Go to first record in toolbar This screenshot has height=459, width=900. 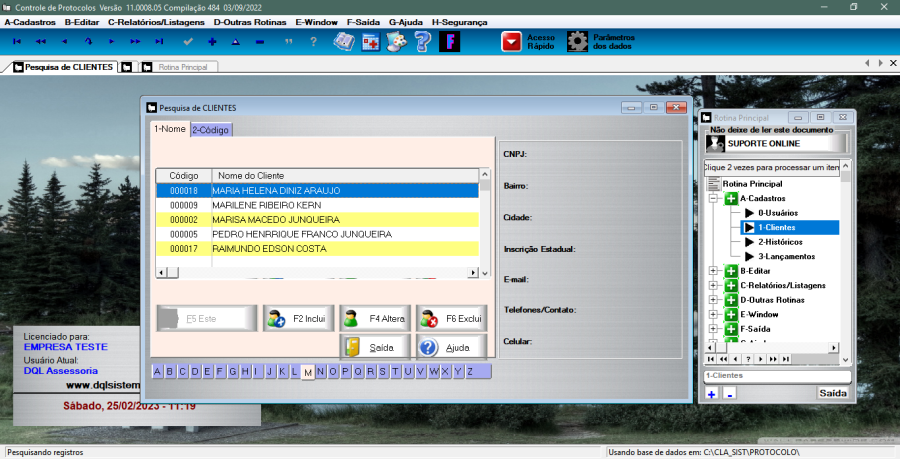click(16, 41)
